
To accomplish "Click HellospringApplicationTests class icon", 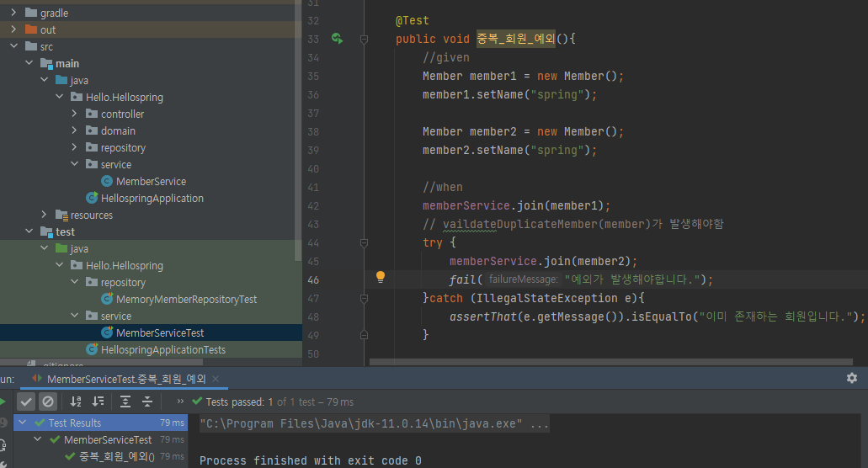I will tap(92, 349).
